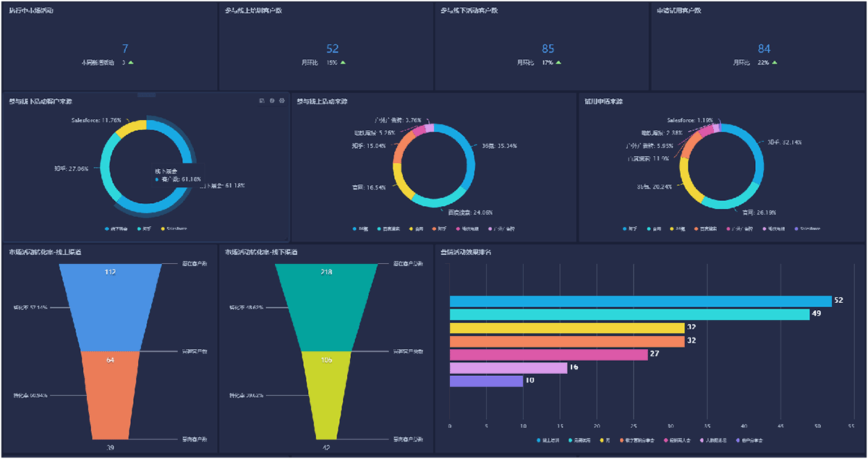Toggle the cyan legend item under ranking bar chart
Viewport: 868px width, 459px height.
coord(581,439)
